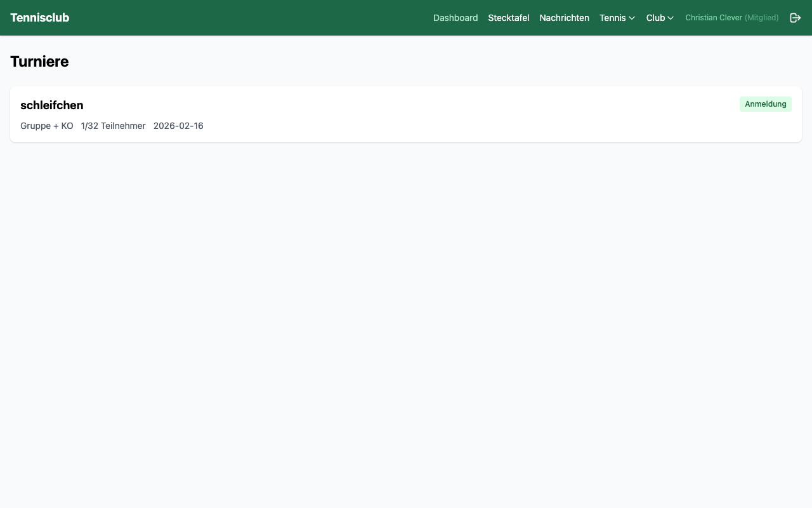Click the Christian Clever user name
Viewport: 812px width, 508px height.
[713, 18]
